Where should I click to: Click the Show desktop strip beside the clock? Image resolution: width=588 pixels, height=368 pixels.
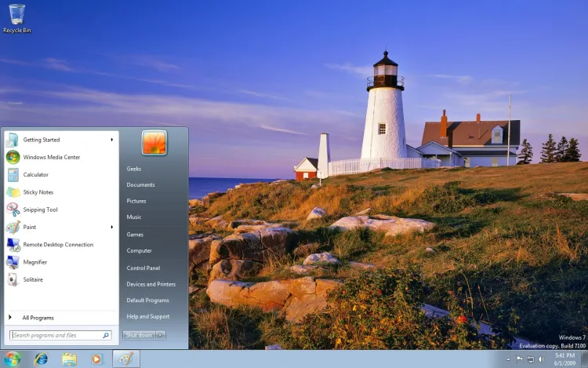pyautogui.click(x=584, y=359)
